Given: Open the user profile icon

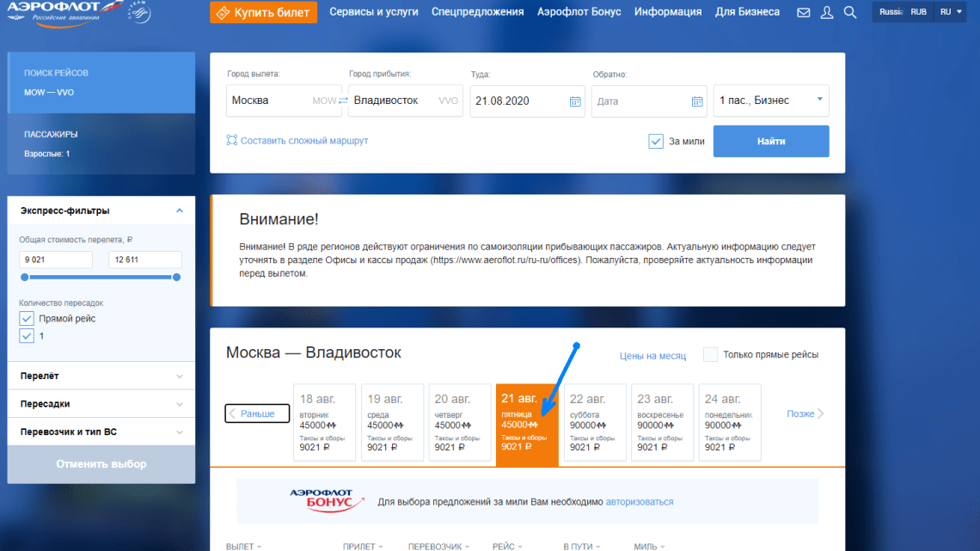Looking at the screenshot, I should point(826,13).
